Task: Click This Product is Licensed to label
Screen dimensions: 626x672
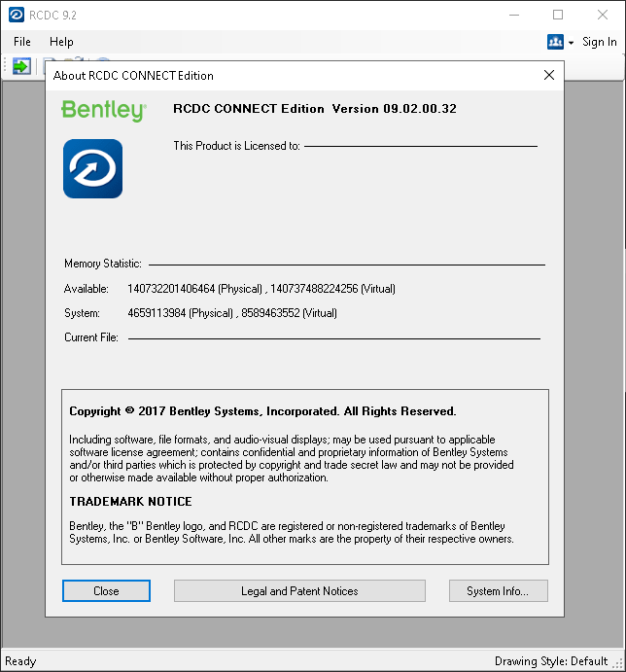Action: tap(236, 146)
